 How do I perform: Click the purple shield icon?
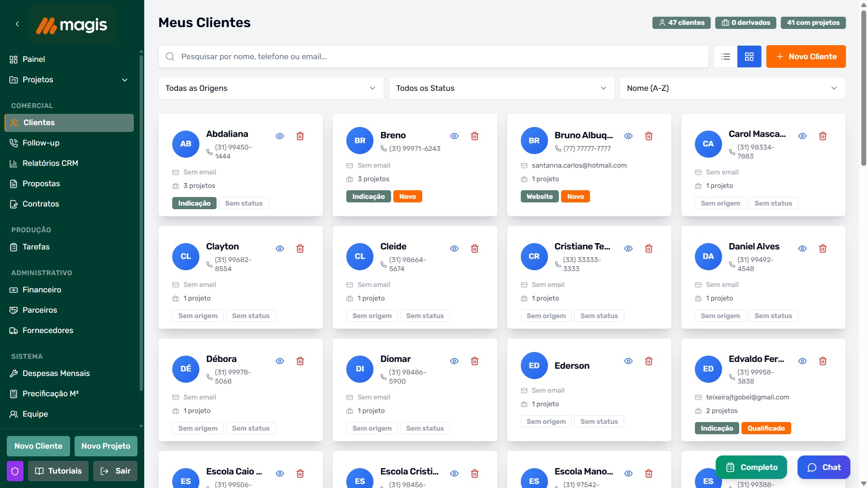click(x=15, y=471)
